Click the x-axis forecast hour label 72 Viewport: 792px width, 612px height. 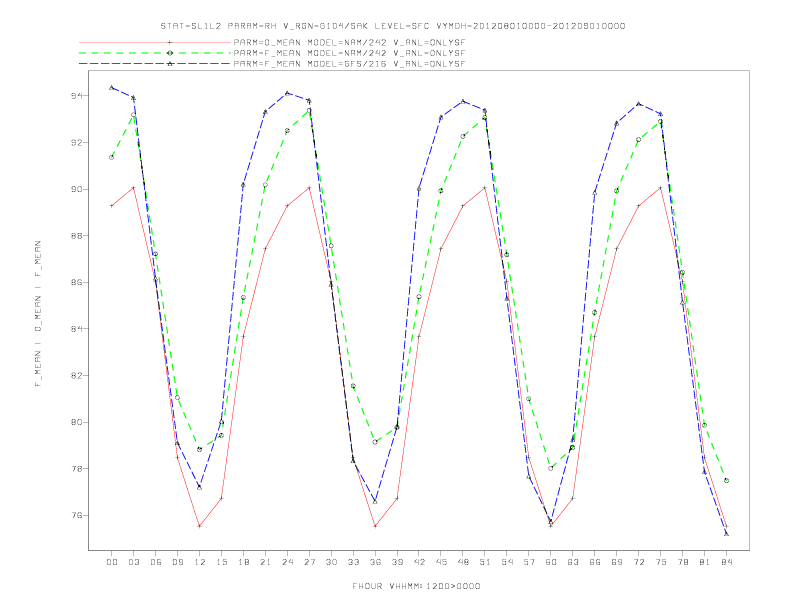tap(639, 562)
